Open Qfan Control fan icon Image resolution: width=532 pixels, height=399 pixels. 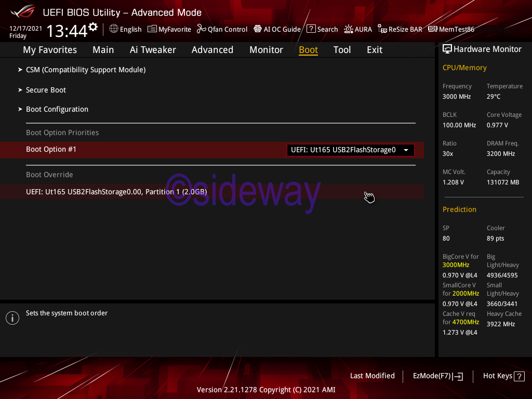[x=201, y=29]
